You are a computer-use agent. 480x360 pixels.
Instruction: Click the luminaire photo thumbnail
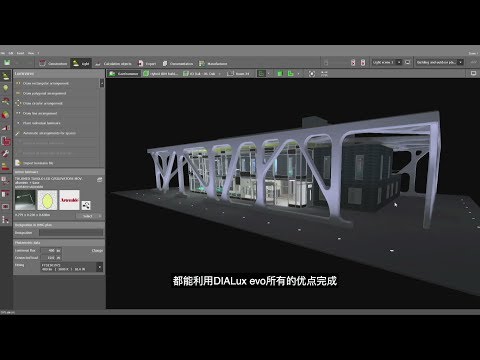pos(25,200)
